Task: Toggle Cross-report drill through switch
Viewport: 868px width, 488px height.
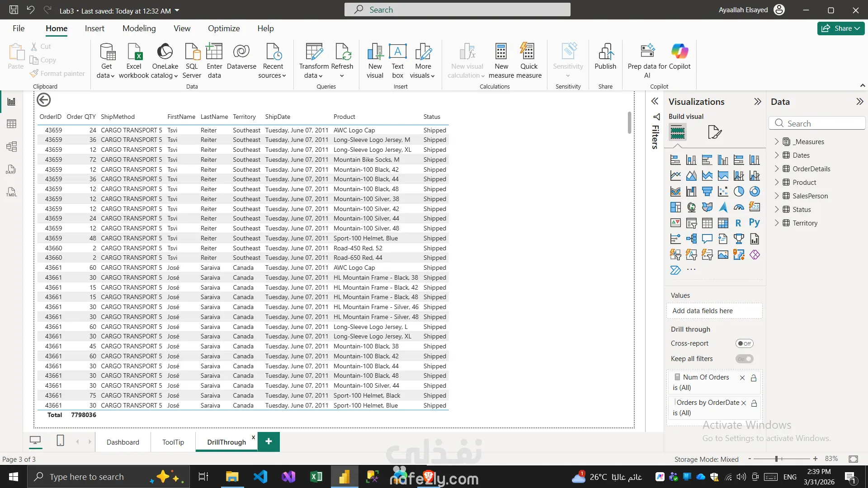Action: [x=744, y=343]
